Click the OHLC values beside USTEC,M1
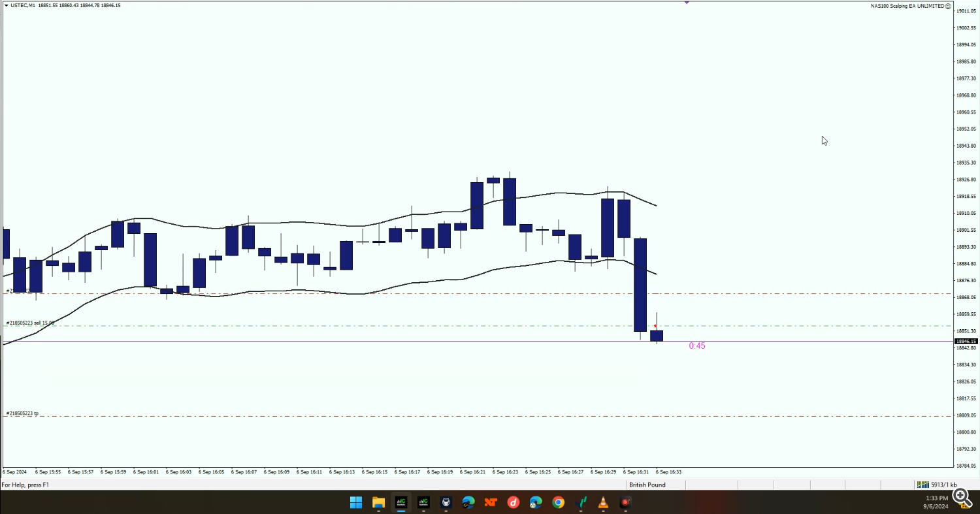980x514 pixels. [x=79, y=5]
